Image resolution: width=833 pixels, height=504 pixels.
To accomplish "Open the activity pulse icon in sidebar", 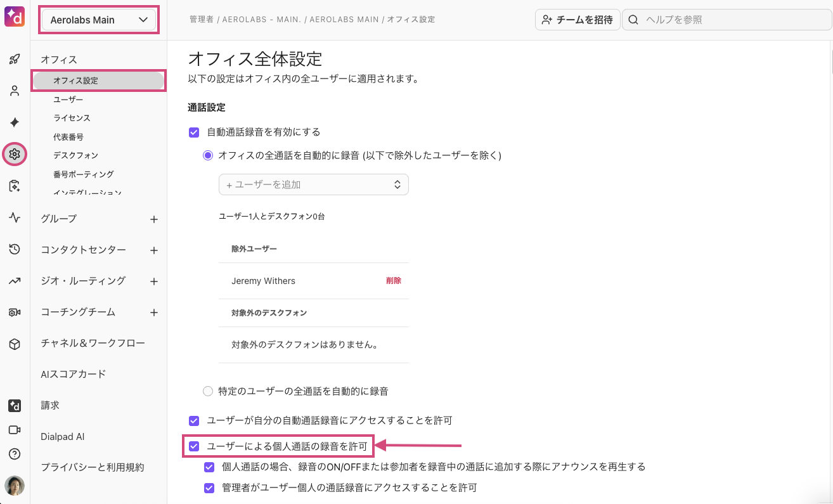I will pyautogui.click(x=14, y=217).
